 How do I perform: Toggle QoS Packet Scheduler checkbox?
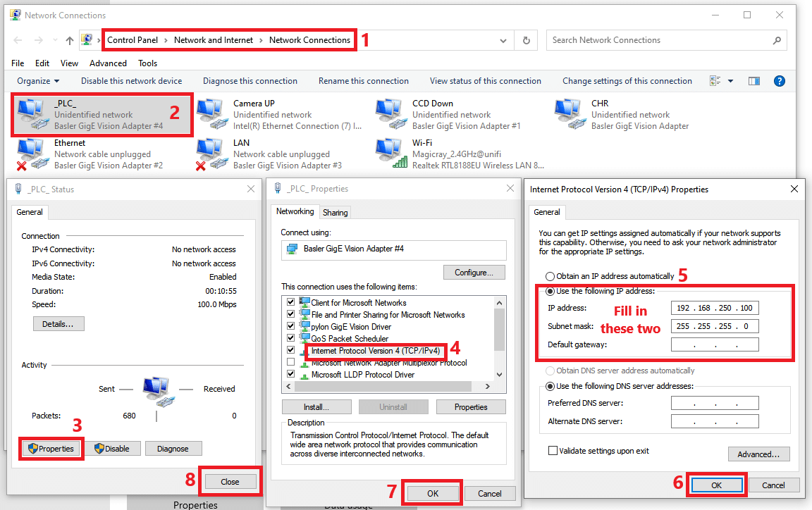tap(290, 337)
